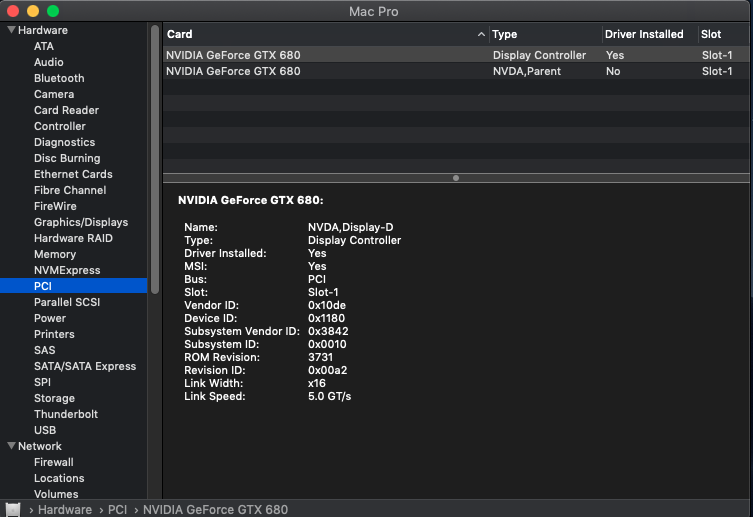The width and height of the screenshot is (753, 517).
Task: Select Audio in the sidebar
Action: pyautogui.click(x=49, y=62)
